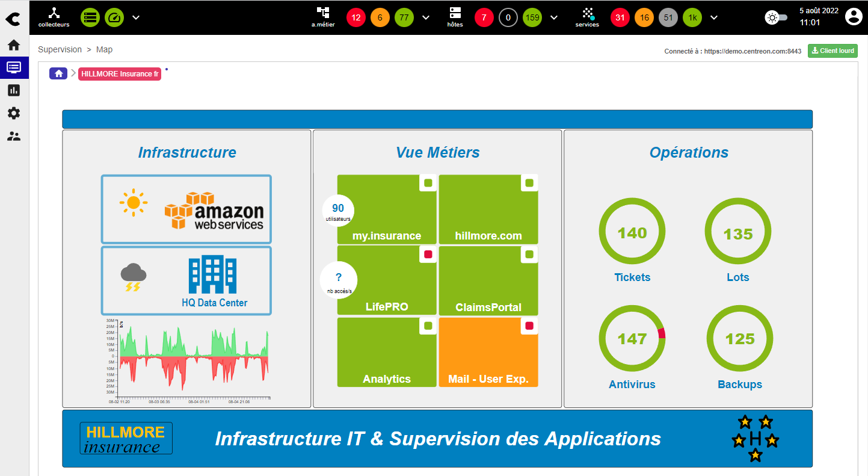Open the Monitoring sidebar icon
The width and height of the screenshot is (868, 476).
tap(13, 67)
